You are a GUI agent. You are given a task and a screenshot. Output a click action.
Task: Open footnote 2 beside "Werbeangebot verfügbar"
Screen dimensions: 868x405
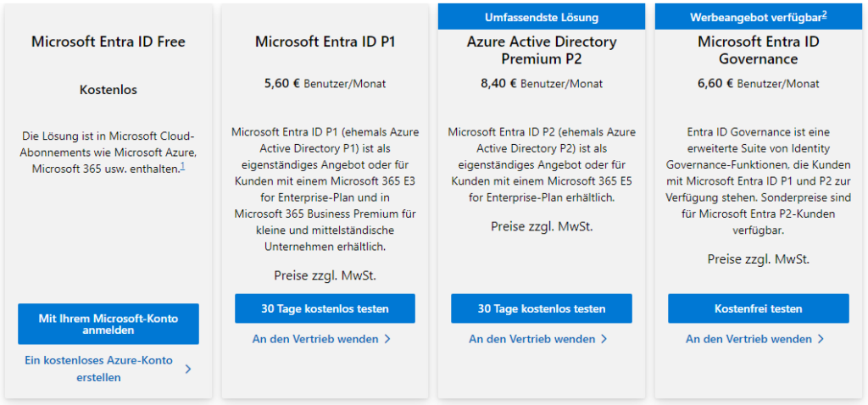tap(825, 14)
